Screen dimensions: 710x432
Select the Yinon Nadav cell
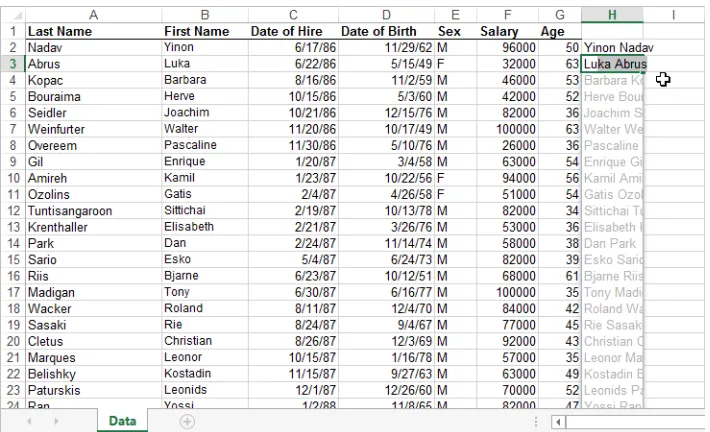coord(612,48)
